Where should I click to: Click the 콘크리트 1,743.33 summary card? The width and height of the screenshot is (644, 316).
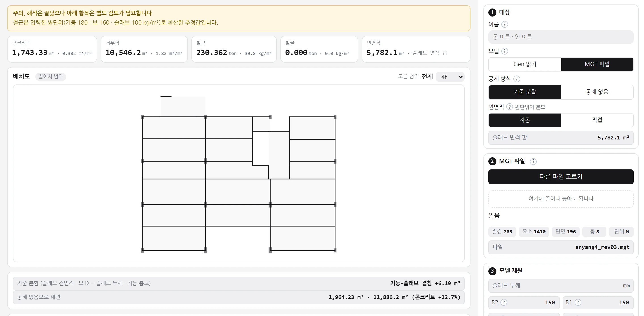pos(52,49)
